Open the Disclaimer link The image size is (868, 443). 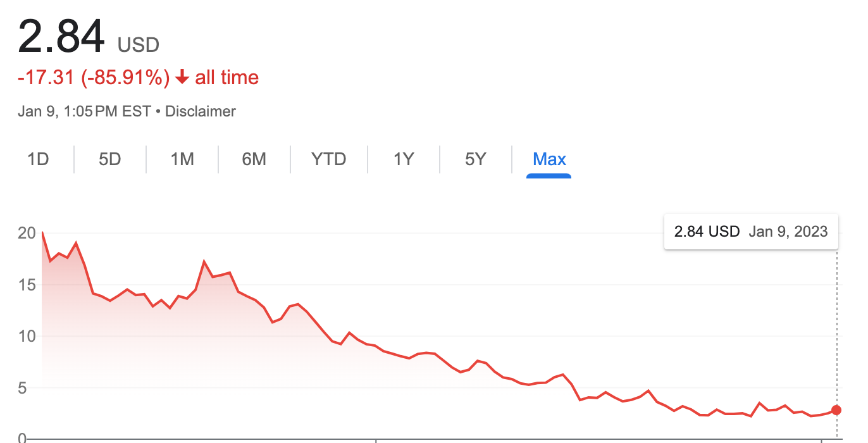tap(200, 112)
